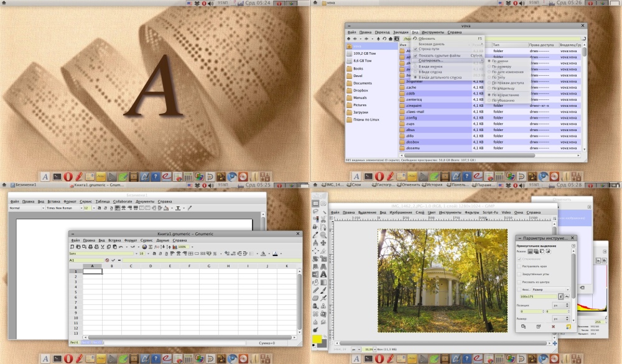This screenshot has width=622, height=364.
Task: Choose sort 'По размеру' radio option
Action: coord(508,66)
